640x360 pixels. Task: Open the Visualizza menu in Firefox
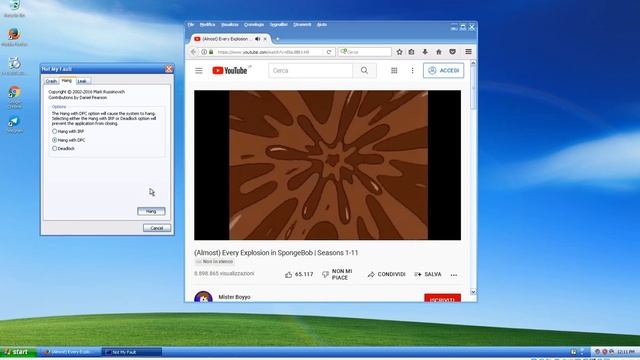[x=229, y=24]
